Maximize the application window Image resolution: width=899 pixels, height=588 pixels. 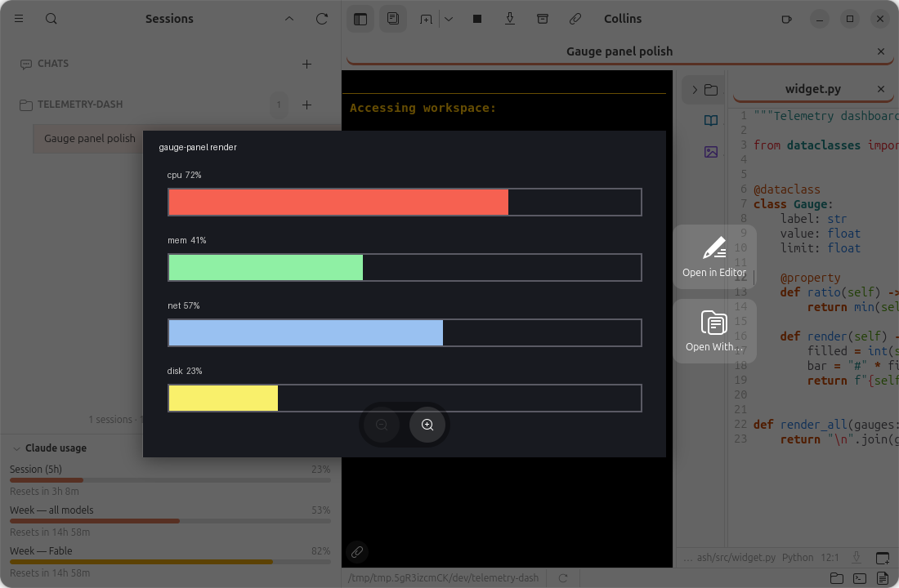tap(850, 19)
